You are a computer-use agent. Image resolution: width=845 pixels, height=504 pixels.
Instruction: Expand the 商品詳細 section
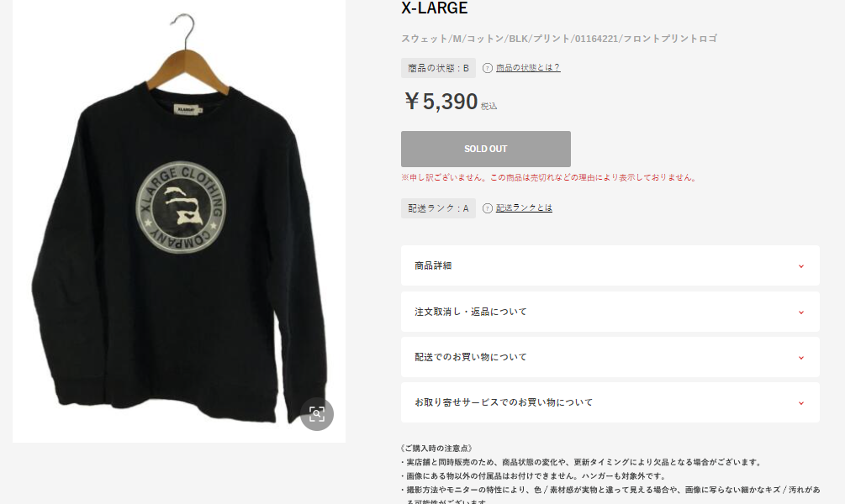pyautogui.click(x=610, y=265)
